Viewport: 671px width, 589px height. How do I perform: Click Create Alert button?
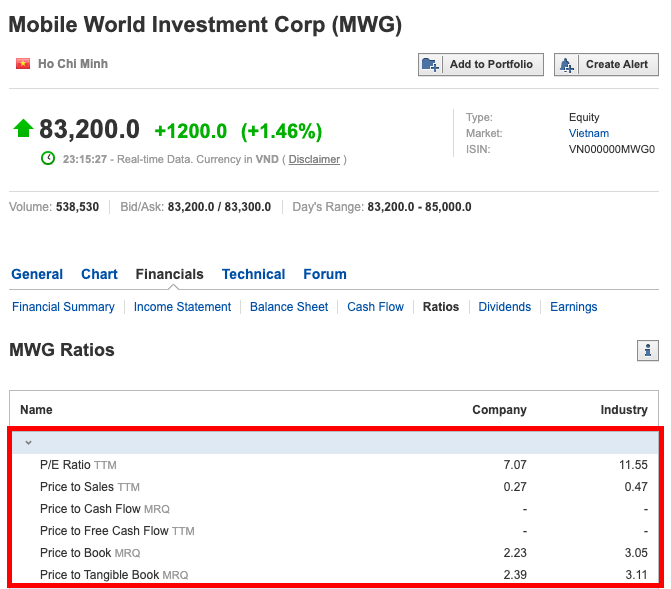pos(606,64)
